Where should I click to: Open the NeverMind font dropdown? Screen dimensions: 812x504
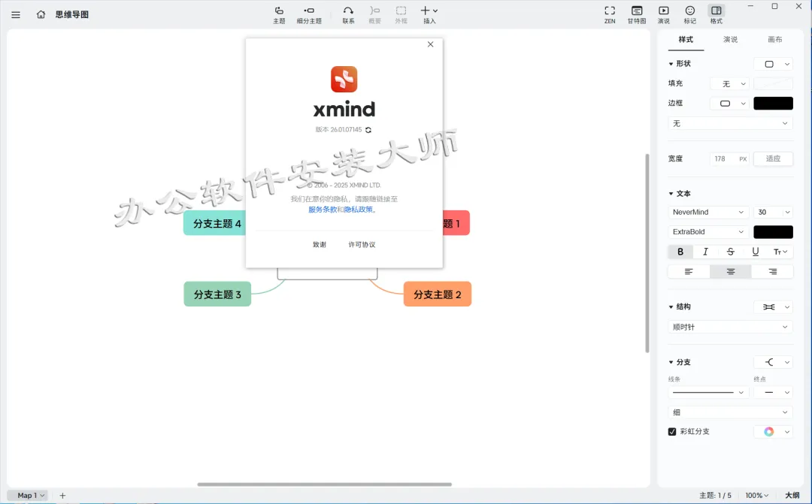click(x=708, y=212)
